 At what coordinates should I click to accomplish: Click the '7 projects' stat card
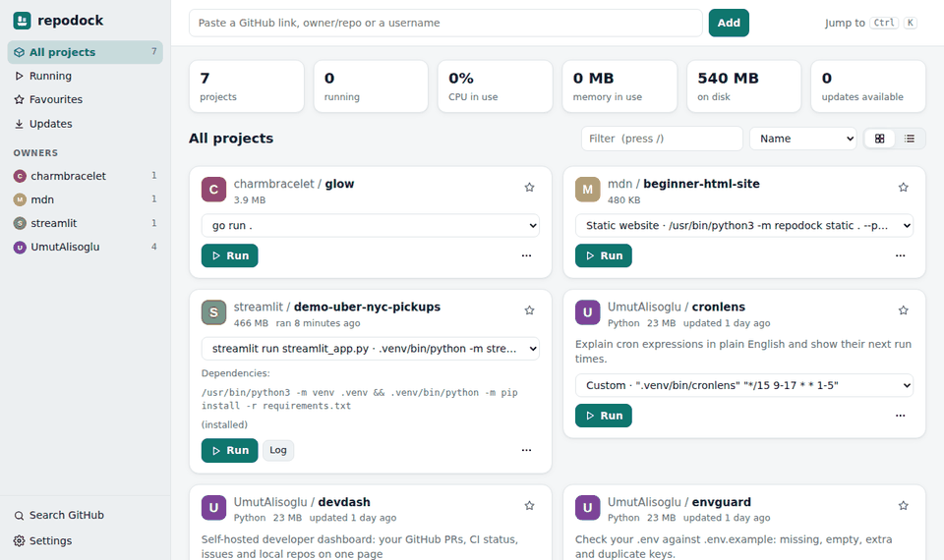(x=246, y=86)
